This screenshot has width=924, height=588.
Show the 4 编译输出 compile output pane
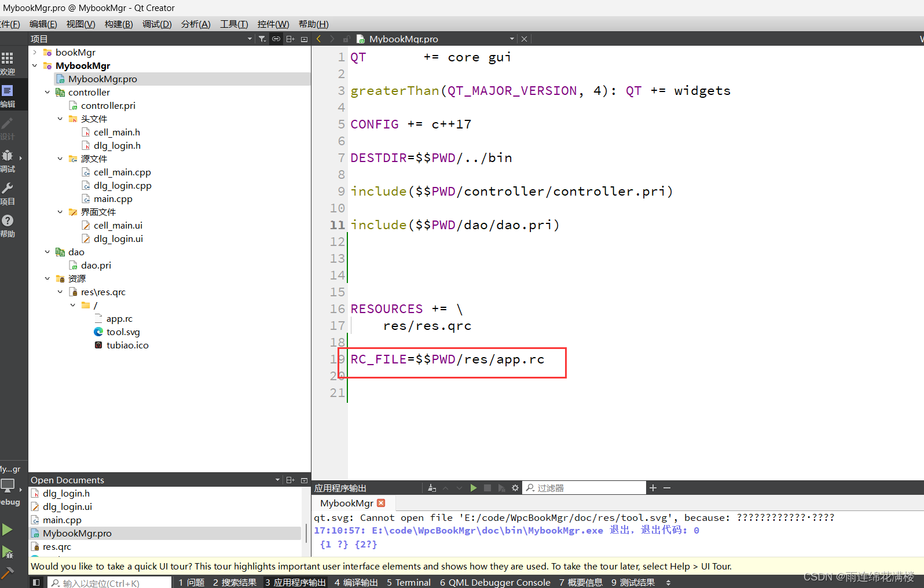click(356, 582)
